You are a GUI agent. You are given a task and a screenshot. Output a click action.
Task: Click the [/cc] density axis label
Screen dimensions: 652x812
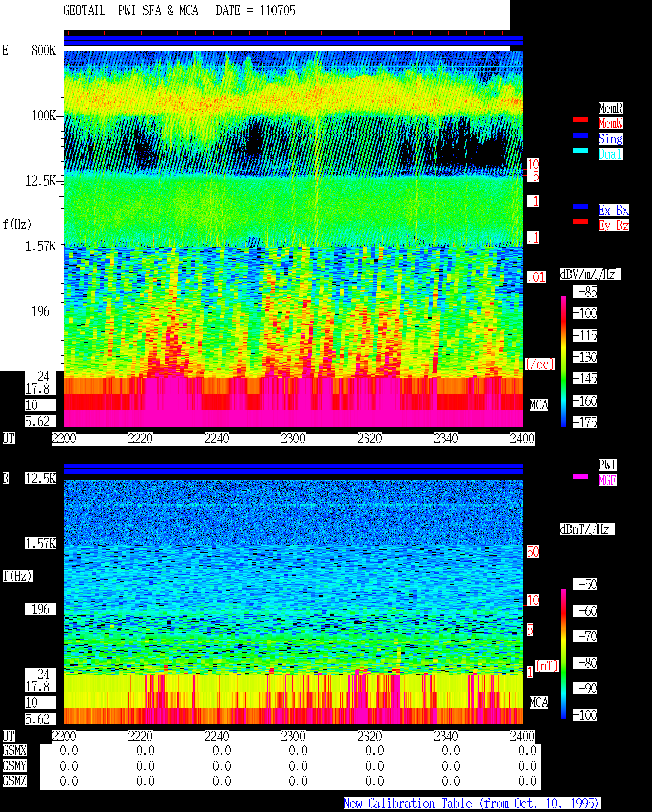[539, 364]
